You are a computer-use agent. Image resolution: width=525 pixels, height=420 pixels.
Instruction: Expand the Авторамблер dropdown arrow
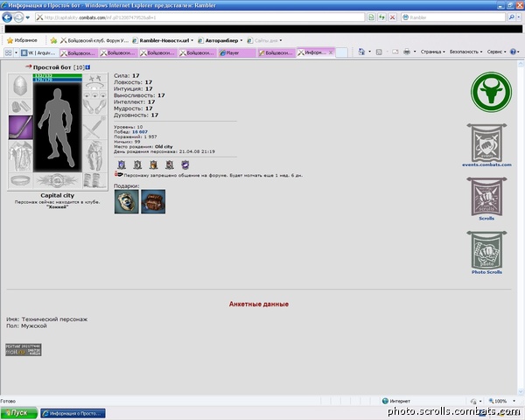coord(241,40)
